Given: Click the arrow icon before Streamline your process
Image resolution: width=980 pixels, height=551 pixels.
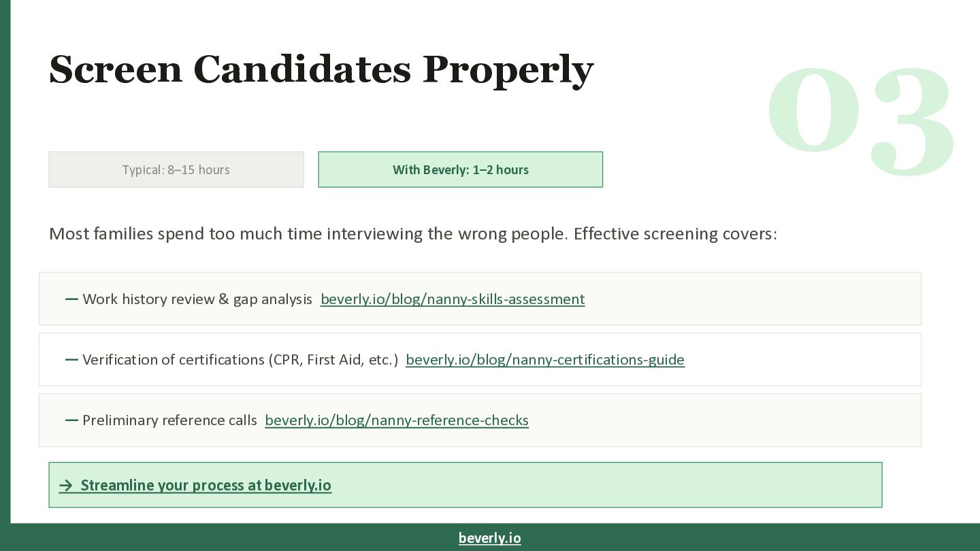Looking at the screenshot, I should tap(65, 485).
